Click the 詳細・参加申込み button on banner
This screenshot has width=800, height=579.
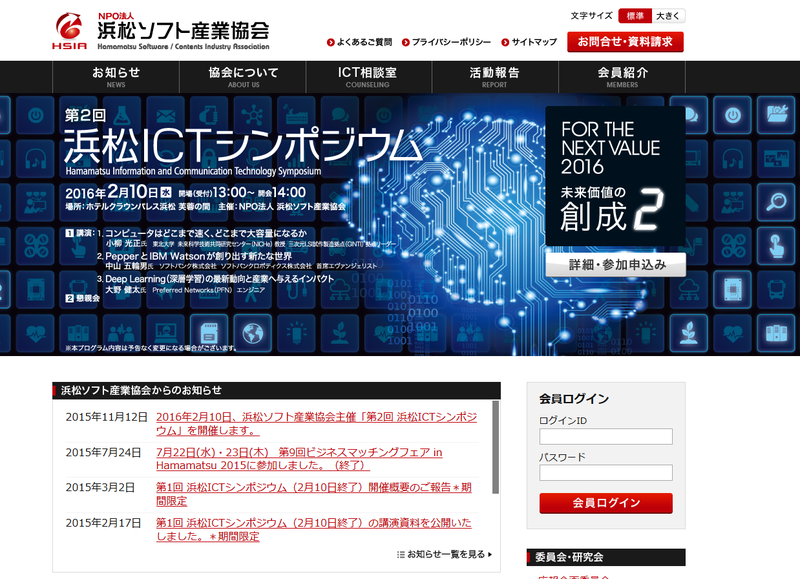pyautogui.click(x=616, y=265)
